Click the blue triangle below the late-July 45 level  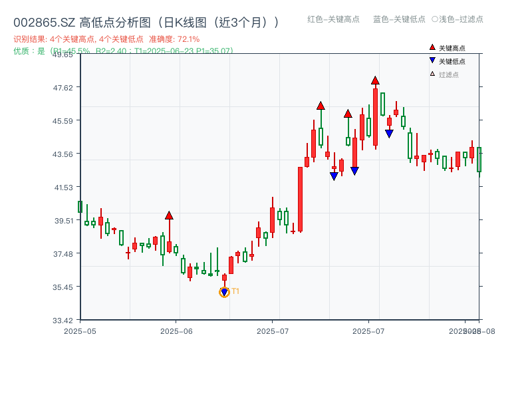389,134
